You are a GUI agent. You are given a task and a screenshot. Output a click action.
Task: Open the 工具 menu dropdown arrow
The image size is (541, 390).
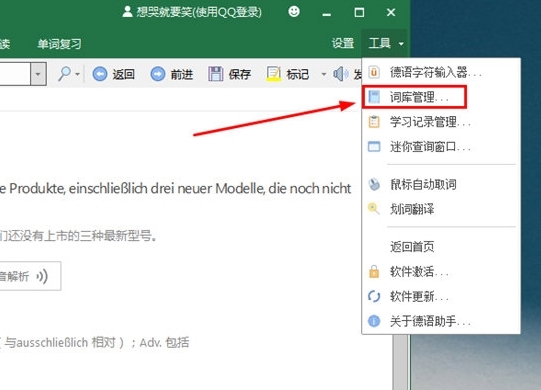(x=401, y=44)
